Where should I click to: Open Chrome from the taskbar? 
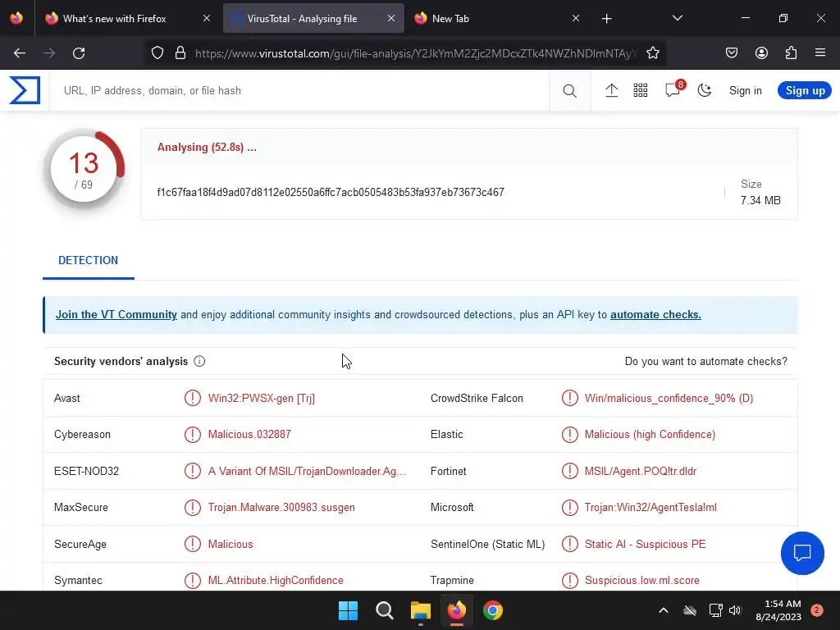pos(493,610)
